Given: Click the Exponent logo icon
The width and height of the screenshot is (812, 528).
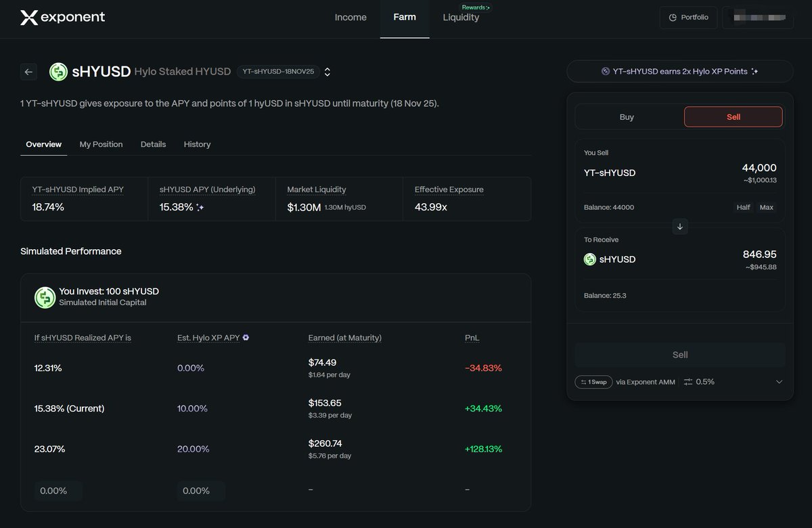Looking at the screenshot, I should tap(28, 18).
